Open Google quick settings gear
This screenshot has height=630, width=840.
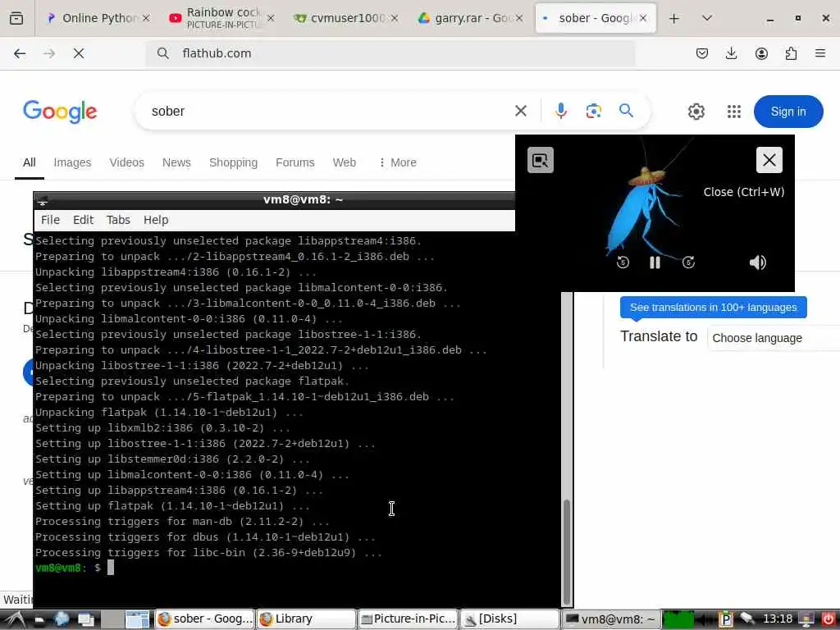[x=696, y=112]
